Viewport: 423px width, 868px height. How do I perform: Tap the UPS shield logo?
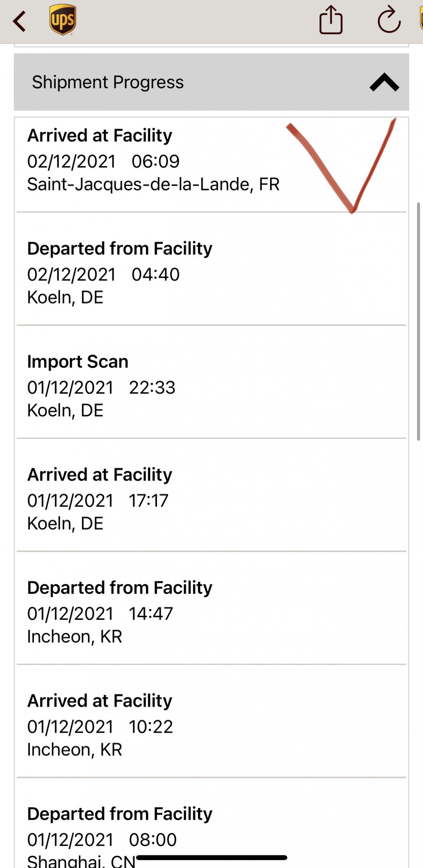tap(63, 20)
